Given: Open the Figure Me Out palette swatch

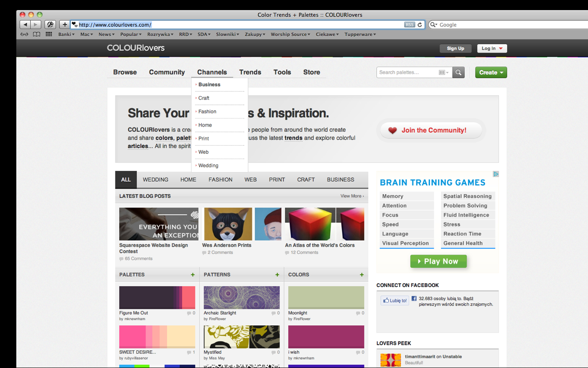Looking at the screenshot, I should [x=157, y=298].
